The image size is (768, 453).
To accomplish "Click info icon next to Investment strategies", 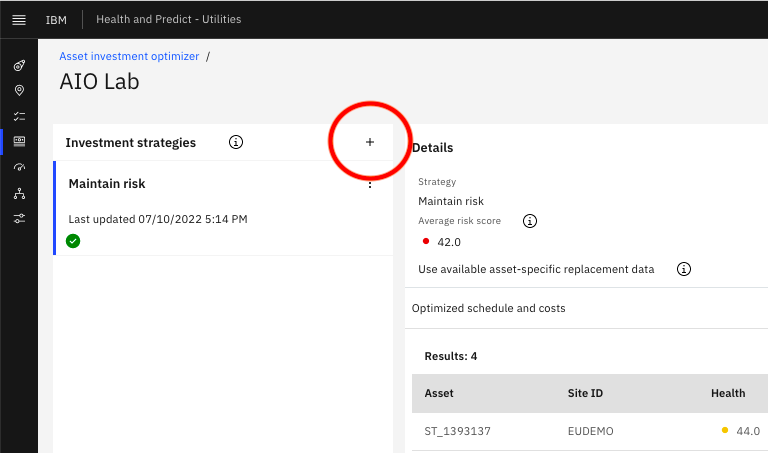I will point(236,142).
